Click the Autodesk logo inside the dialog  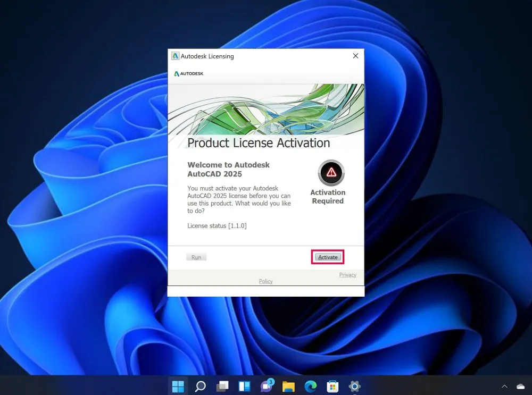click(189, 74)
